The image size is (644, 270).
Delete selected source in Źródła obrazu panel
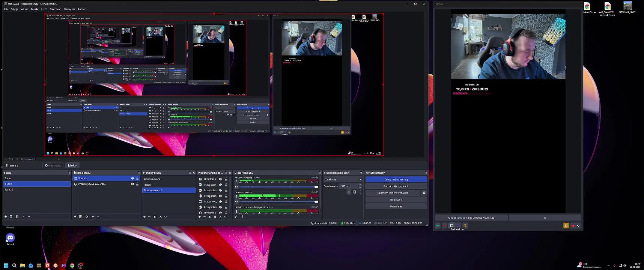click(80, 216)
